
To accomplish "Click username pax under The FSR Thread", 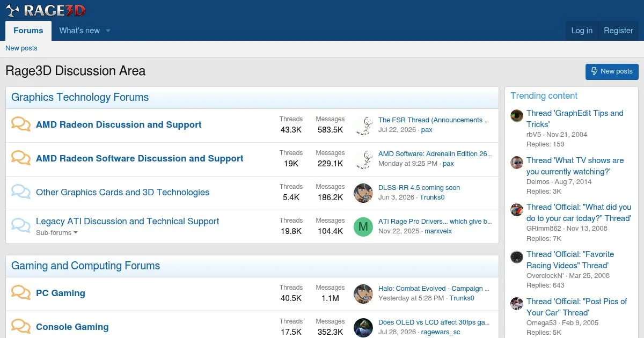I will point(427,130).
